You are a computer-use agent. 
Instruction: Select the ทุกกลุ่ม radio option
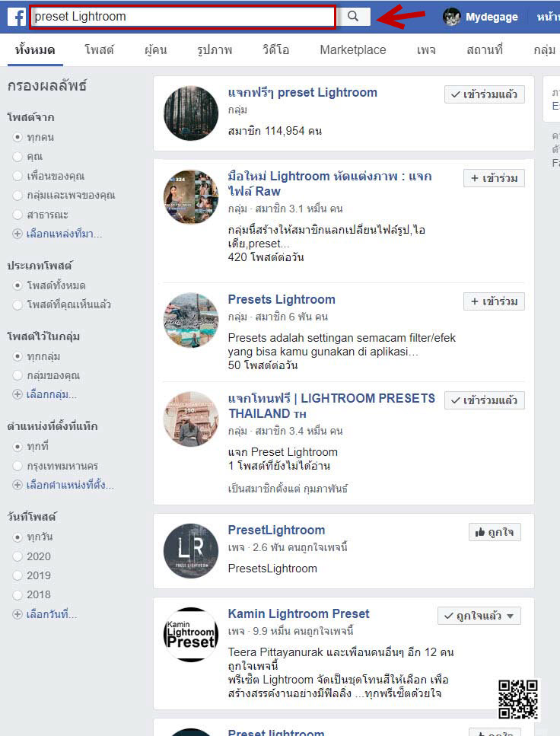[x=17, y=356]
